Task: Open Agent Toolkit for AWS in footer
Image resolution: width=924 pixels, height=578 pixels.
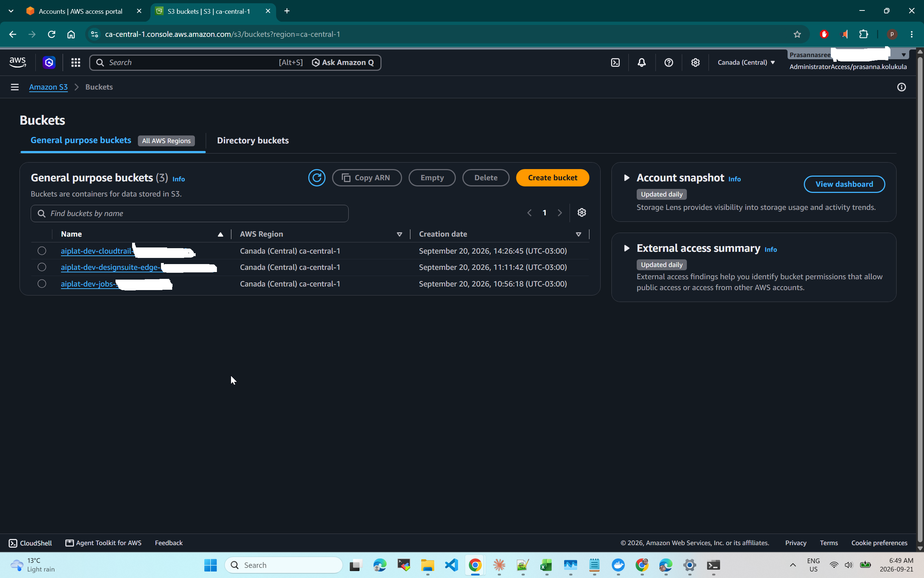Action: coord(104,543)
